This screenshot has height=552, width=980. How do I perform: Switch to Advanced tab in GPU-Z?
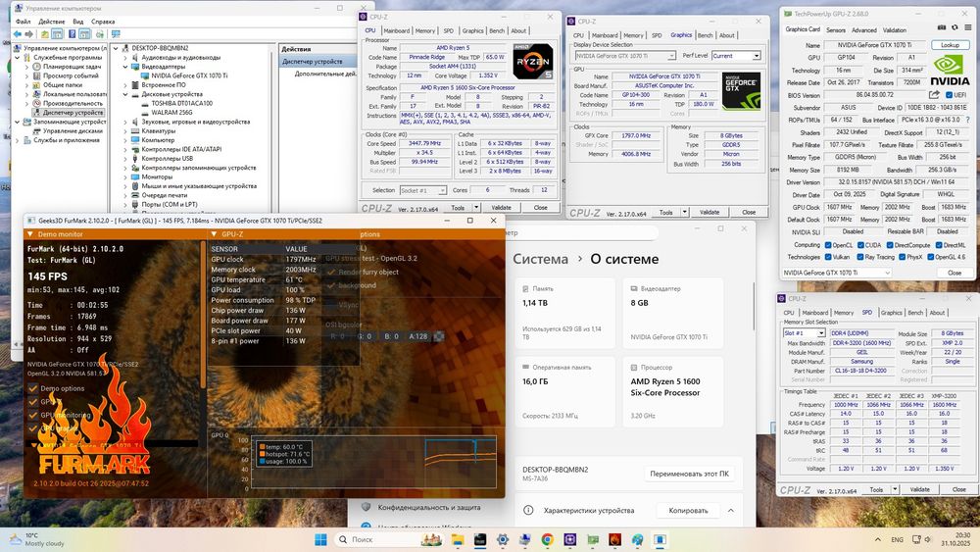(863, 30)
